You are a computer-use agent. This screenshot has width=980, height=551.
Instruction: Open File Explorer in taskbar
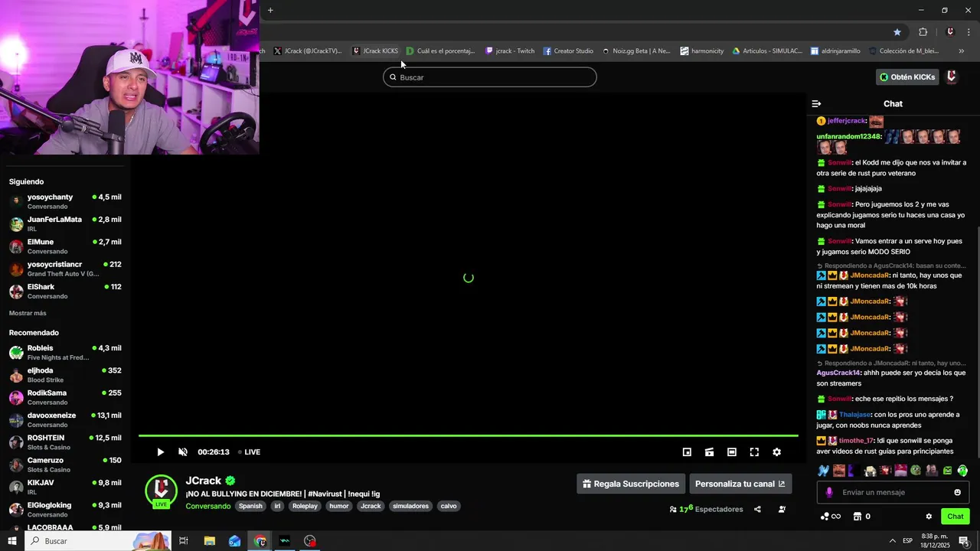pyautogui.click(x=209, y=541)
